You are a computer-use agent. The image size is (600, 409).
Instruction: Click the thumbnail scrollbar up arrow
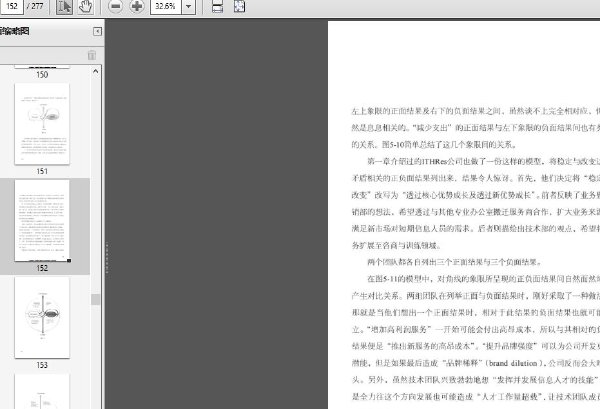[96, 71]
